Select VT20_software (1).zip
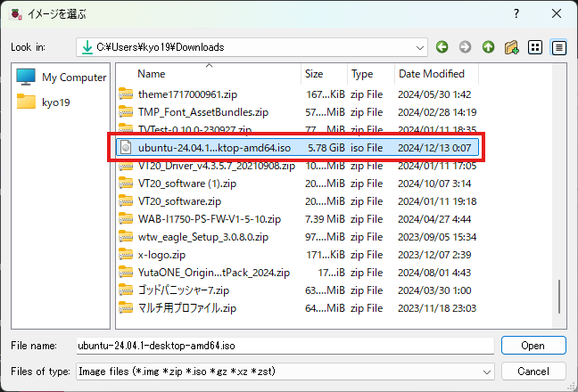 point(297,184)
